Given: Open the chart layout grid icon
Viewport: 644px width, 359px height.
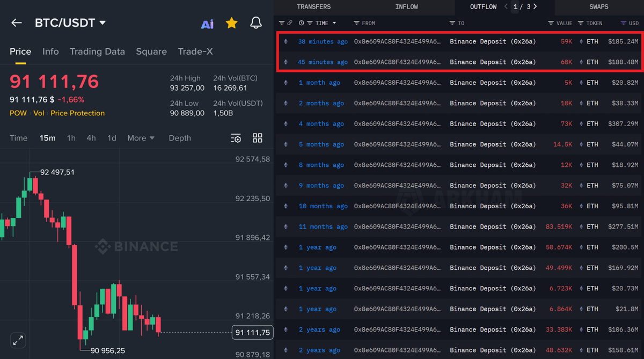Looking at the screenshot, I should (258, 138).
